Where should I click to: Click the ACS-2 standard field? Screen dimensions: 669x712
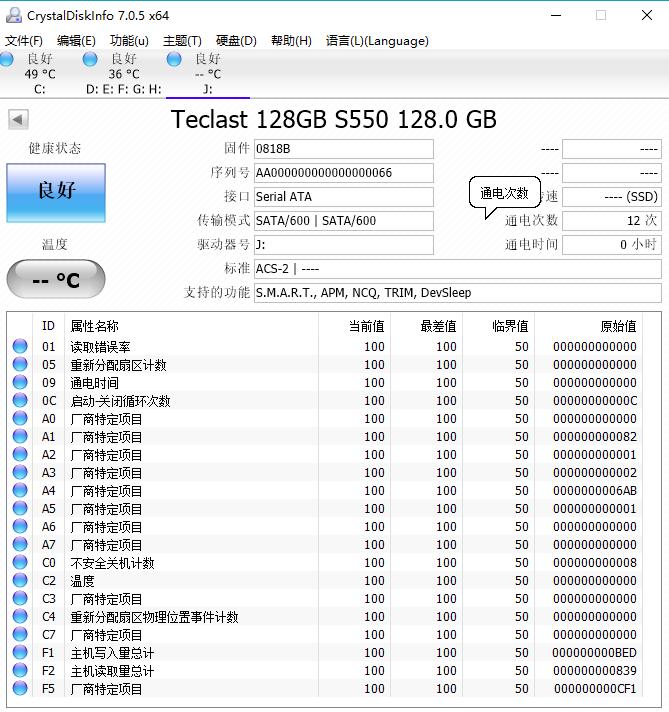point(458,269)
